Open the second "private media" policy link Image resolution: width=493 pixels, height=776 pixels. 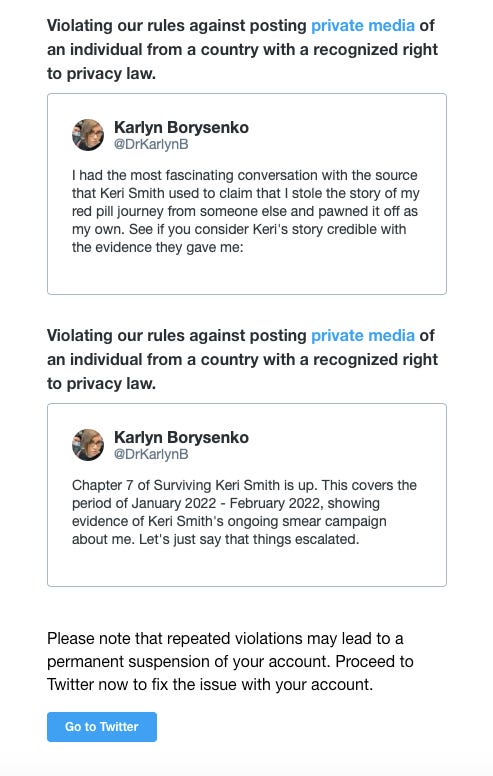point(362,335)
